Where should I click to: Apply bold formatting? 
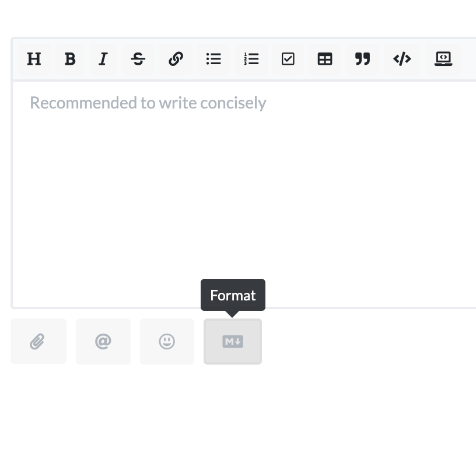pos(70,59)
